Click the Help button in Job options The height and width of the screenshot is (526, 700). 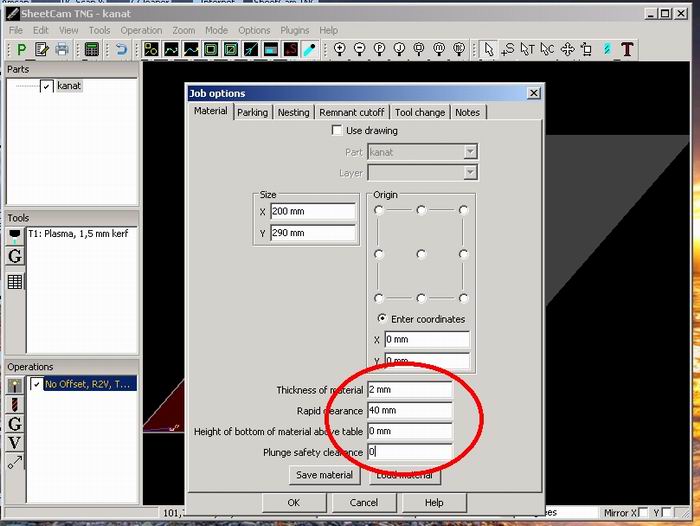click(x=434, y=503)
